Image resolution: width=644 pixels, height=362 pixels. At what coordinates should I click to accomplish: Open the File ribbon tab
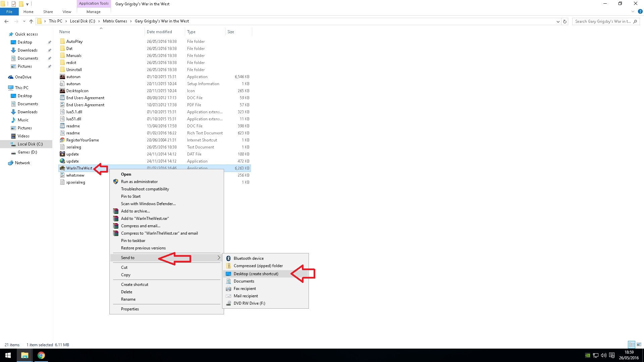pos(9,12)
